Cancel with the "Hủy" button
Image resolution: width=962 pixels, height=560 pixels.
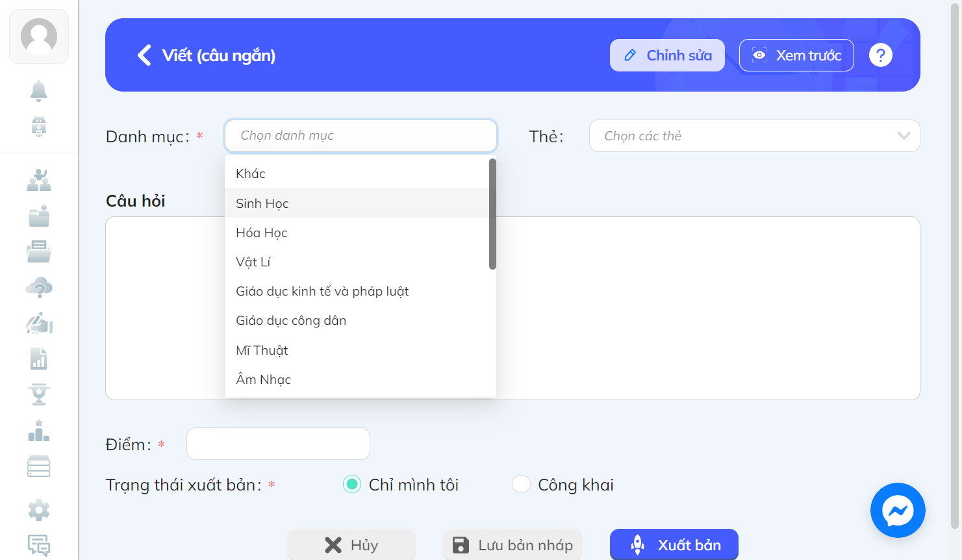[x=351, y=544]
